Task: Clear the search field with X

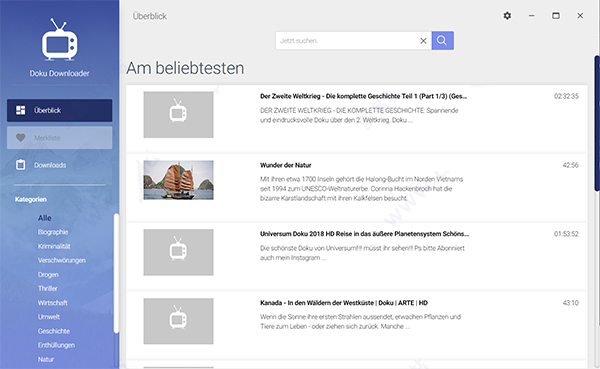Action: (423, 41)
